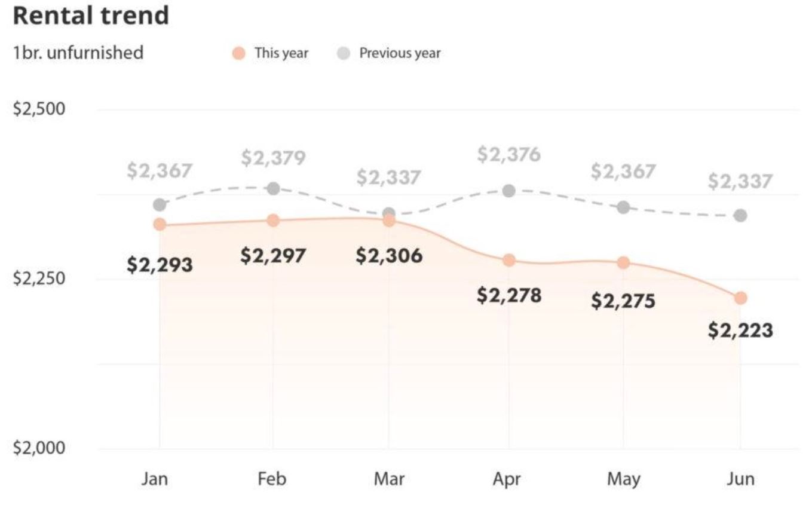812x508 pixels.
Task: Click June this-year data point
Action: [740, 298]
